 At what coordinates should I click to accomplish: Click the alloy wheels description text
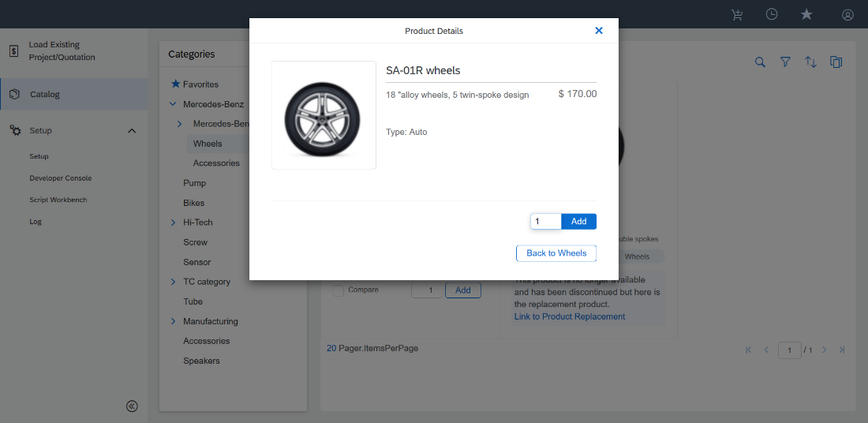tap(457, 95)
